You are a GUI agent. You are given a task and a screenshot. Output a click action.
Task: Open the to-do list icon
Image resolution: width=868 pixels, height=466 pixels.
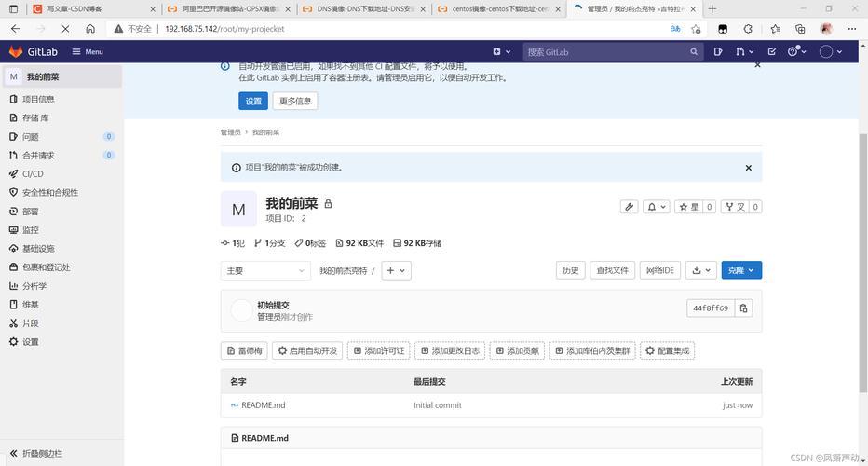[772, 51]
